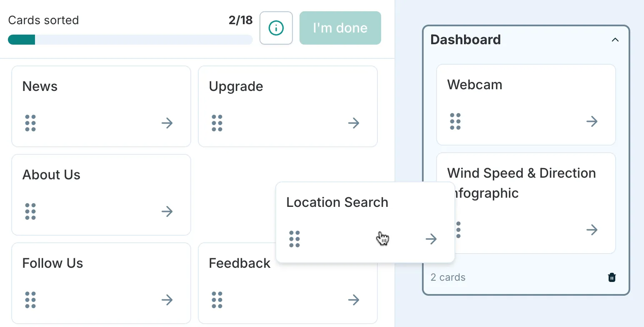The width and height of the screenshot is (644, 327).
Task: Open the Feedback card via its arrow
Action: tap(353, 300)
